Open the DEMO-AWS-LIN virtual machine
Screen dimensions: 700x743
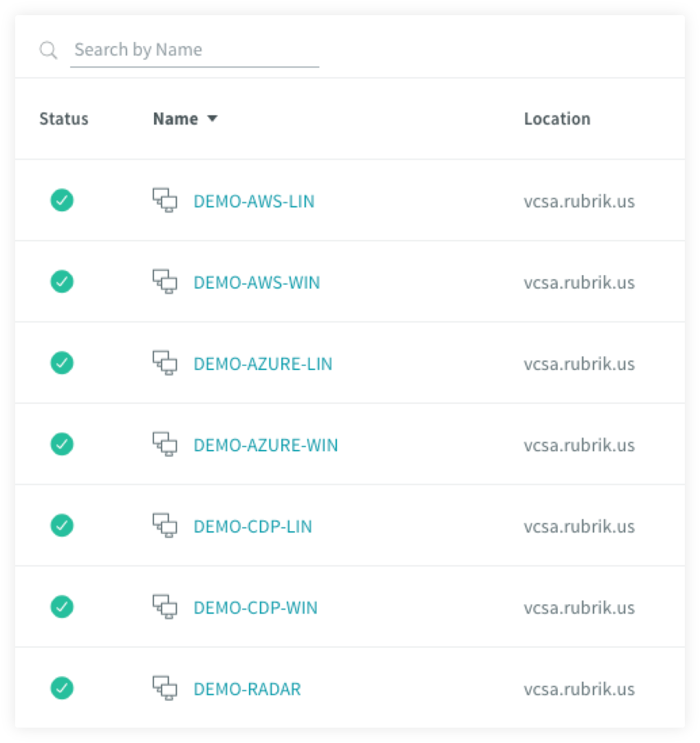pyautogui.click(x=254, y=202)
